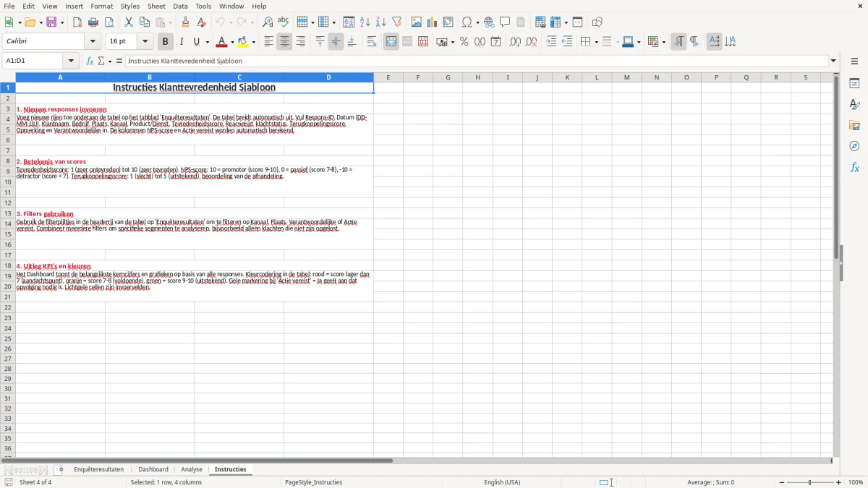Open the Background Color dropdown arrow
Viewport: 868px width, 488px height.
tap(254, 42)
